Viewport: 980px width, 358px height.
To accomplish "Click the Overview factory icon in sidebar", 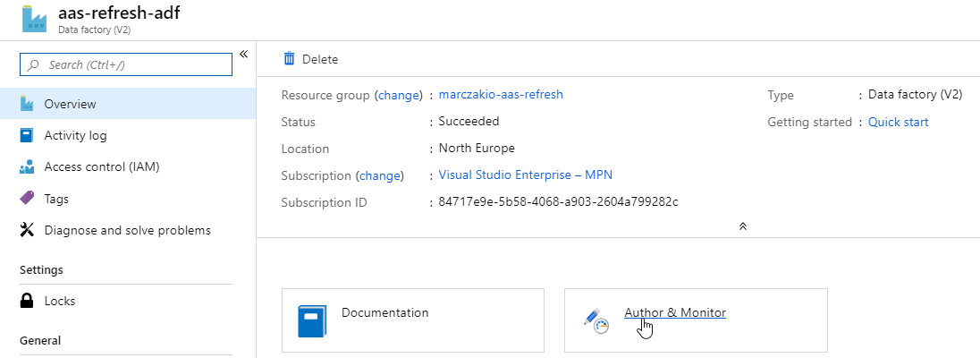I will (x=27, y=105).
